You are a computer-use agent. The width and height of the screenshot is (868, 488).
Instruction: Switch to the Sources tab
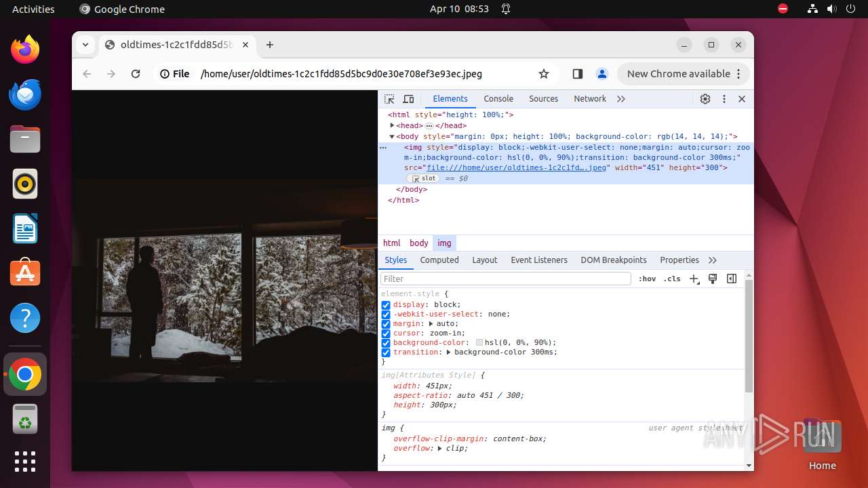[543, 99]
